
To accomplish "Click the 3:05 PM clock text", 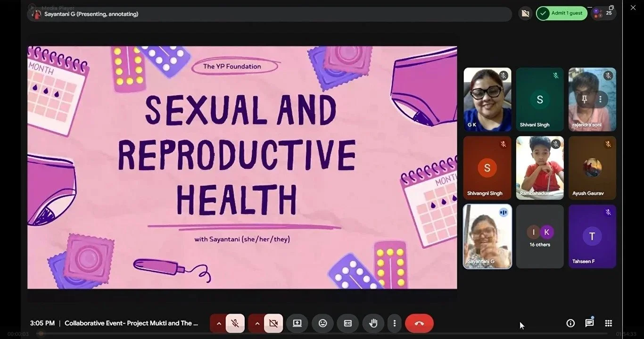I will [42, 323].
